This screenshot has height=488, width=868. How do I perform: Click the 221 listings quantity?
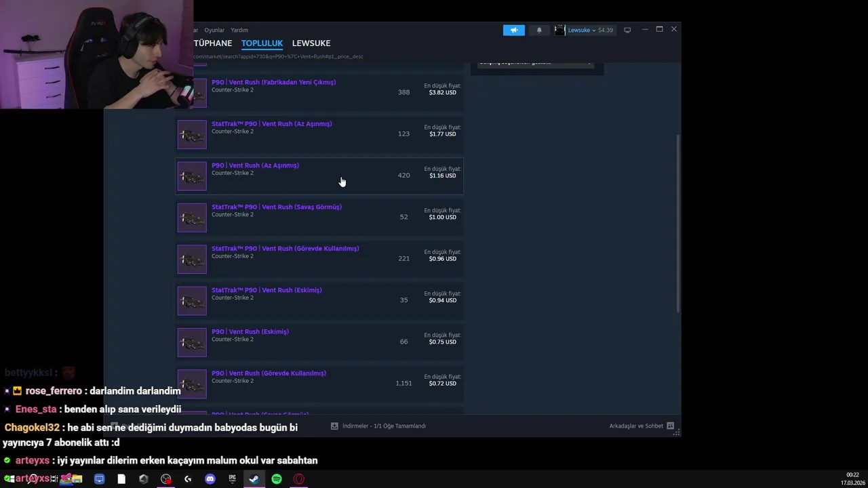click(403, 258)
